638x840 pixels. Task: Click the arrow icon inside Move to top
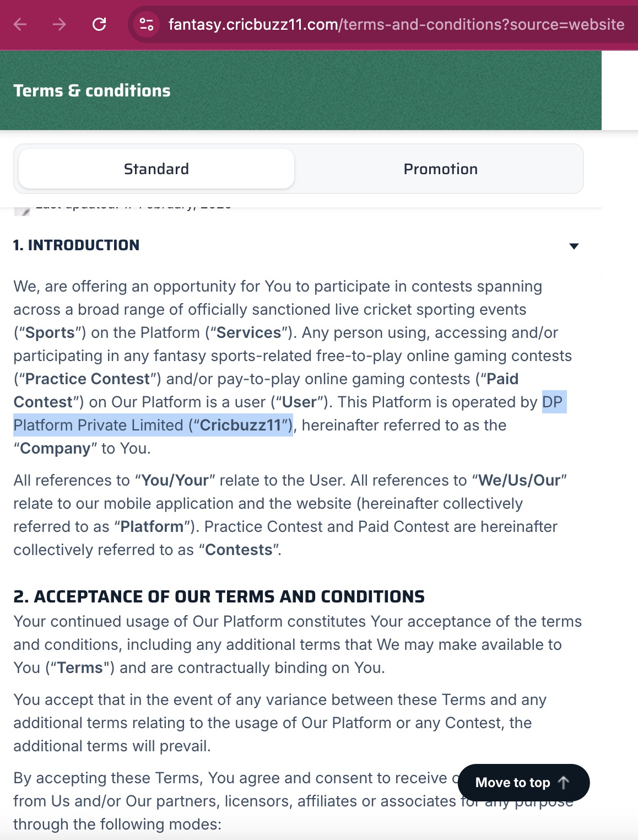click(x=564, y=782)
